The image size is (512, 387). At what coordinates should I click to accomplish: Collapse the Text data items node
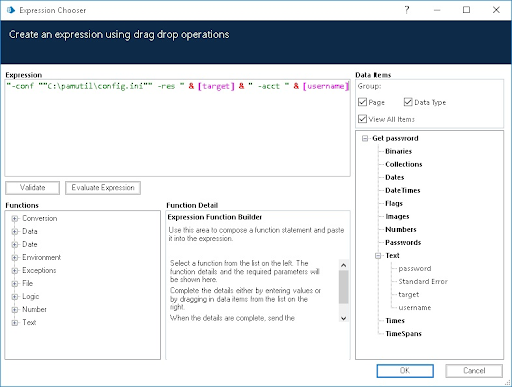tap(378, 256)
